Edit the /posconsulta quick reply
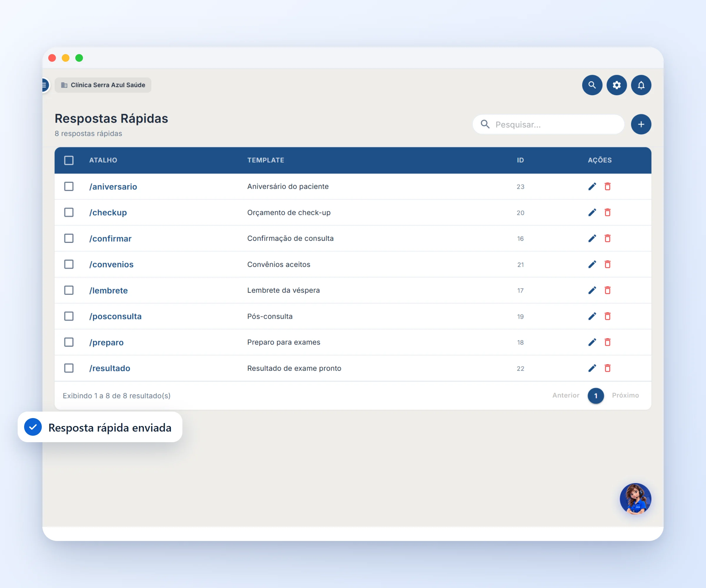Viewport: 706px width, 588px height. (592, 316)
